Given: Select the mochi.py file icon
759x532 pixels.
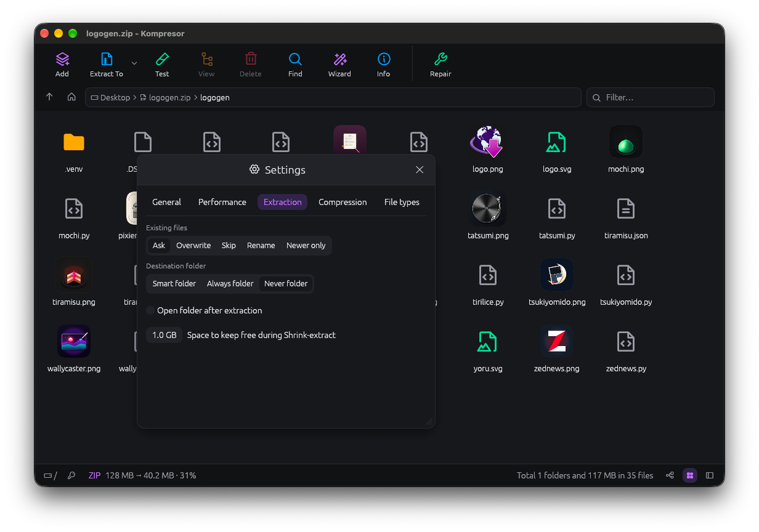Looking at the screenshot, I should 74,209.
